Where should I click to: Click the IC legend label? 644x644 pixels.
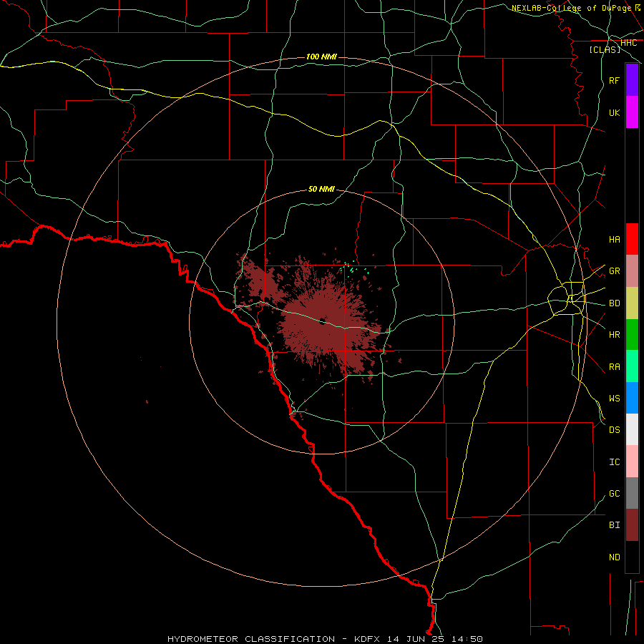614,462
